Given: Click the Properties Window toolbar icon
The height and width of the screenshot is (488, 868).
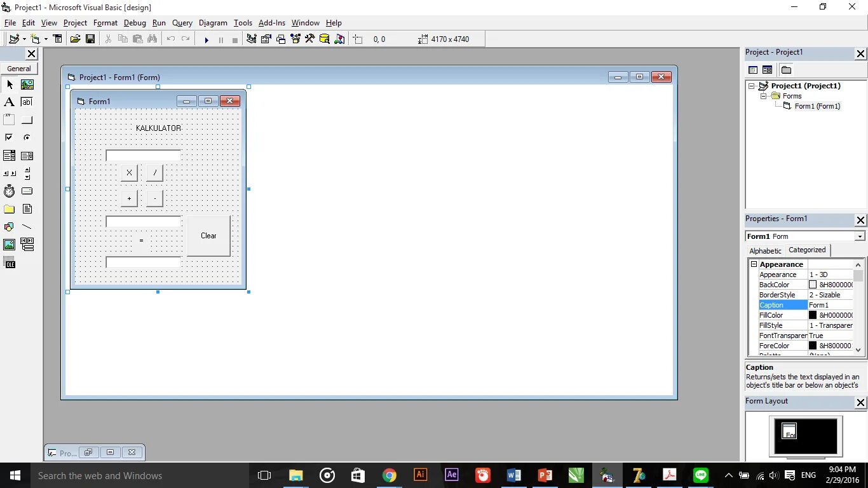Looking at the screenshot, I should (266, 39).
